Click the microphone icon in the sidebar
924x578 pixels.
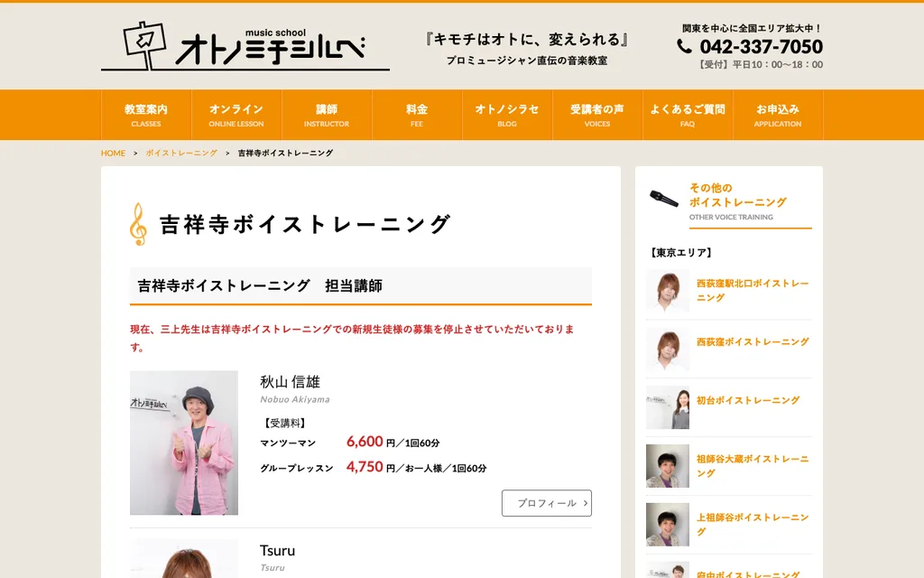[663, 199]
